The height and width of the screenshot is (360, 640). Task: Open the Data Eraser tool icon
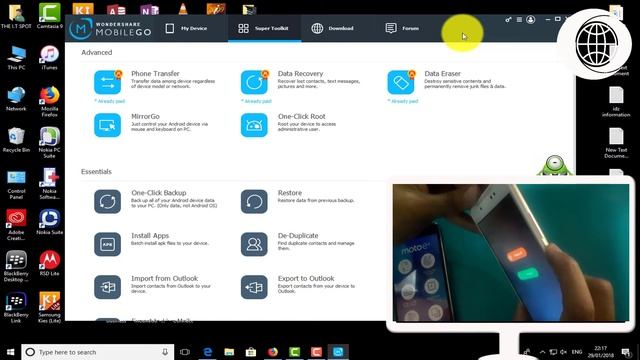tap(401, 82)
